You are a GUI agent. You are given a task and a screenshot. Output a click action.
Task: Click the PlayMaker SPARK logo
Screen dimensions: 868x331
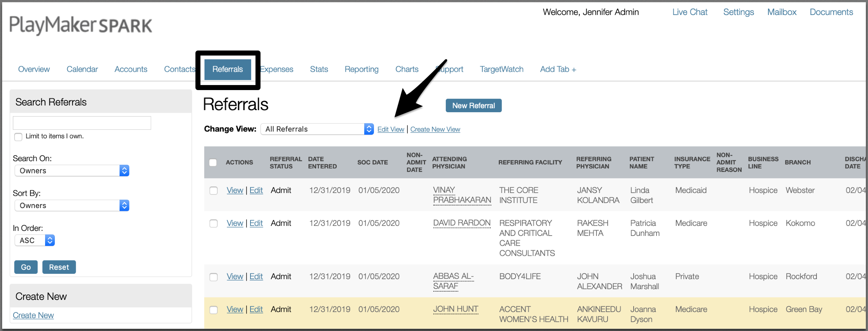click(x=81, y=25)
